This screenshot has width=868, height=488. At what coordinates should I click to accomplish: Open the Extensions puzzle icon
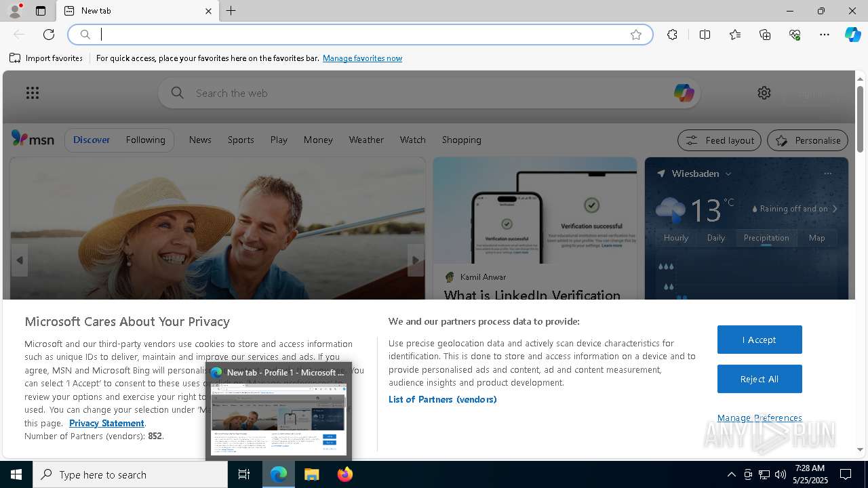click(672, 35)
